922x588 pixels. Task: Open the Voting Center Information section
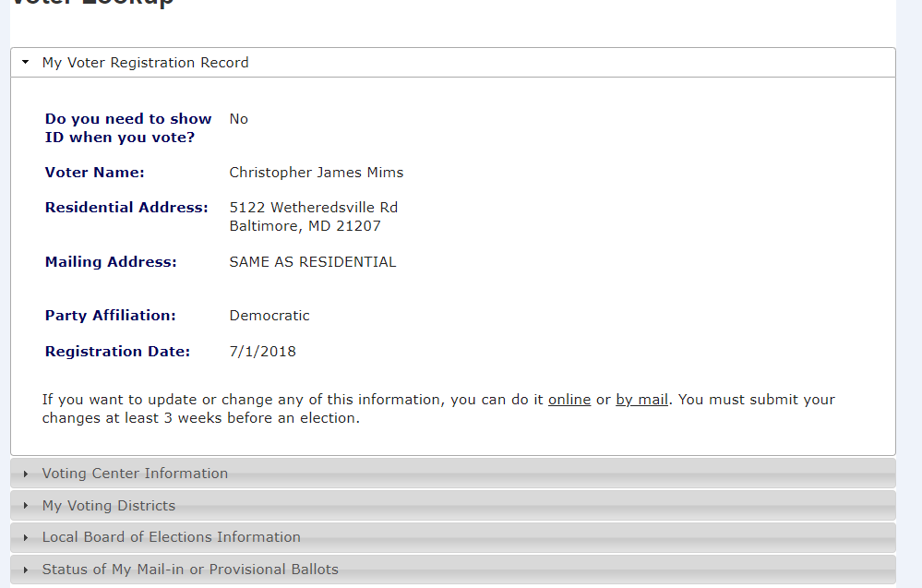pos(453,474)
